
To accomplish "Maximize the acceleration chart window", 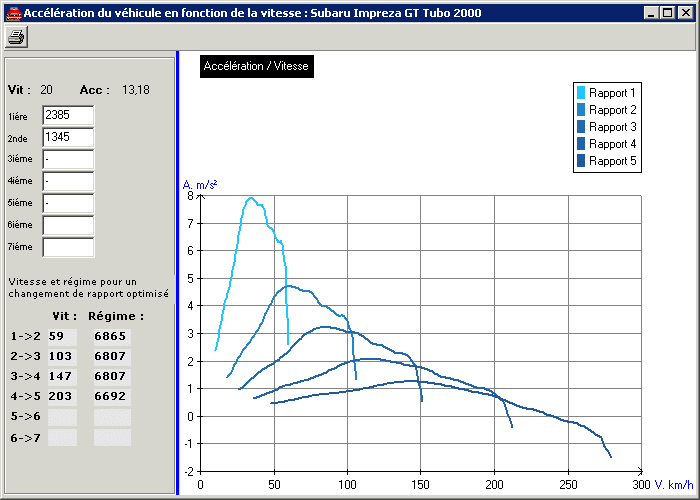I will [667, 13].
